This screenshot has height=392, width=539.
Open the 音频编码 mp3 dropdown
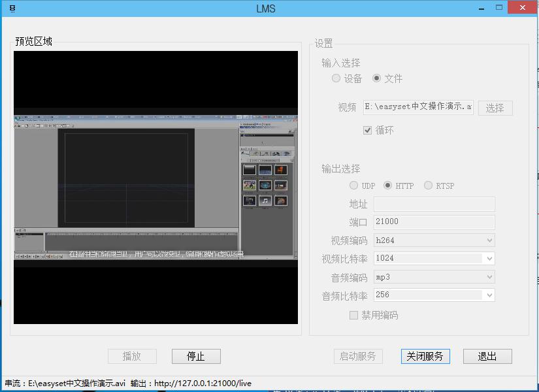(434, 277)
